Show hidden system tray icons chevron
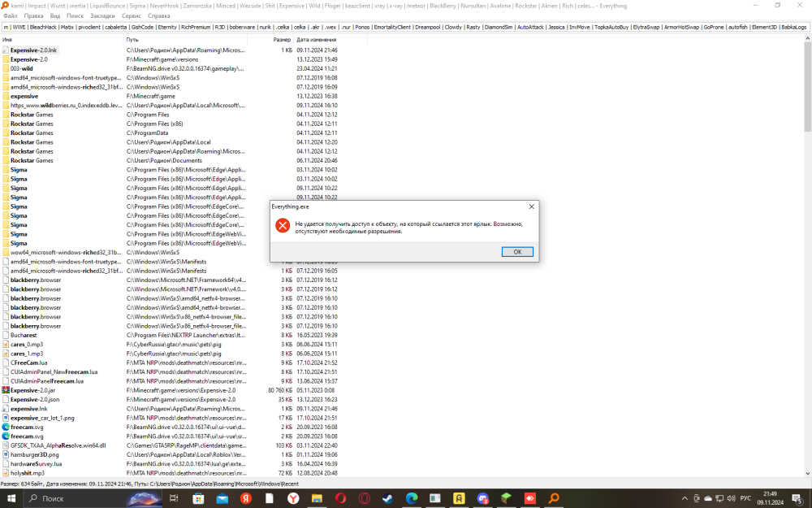The width and height of the screenshot is (812, 508). pos(685,498)
